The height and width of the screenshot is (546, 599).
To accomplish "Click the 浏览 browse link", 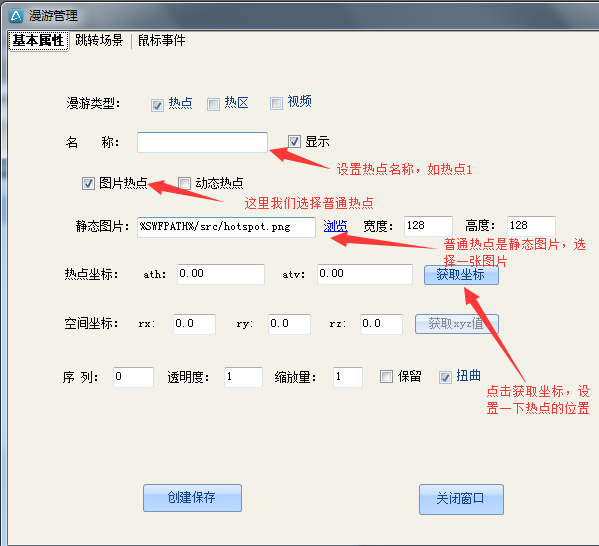I will coord(335,226).
